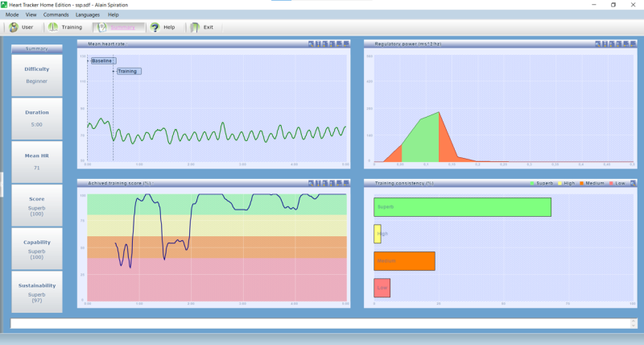This screenshot has width=644, height=345.
Task: Click the Score Superb (100) tile
Action: click(x=37, y=206)
